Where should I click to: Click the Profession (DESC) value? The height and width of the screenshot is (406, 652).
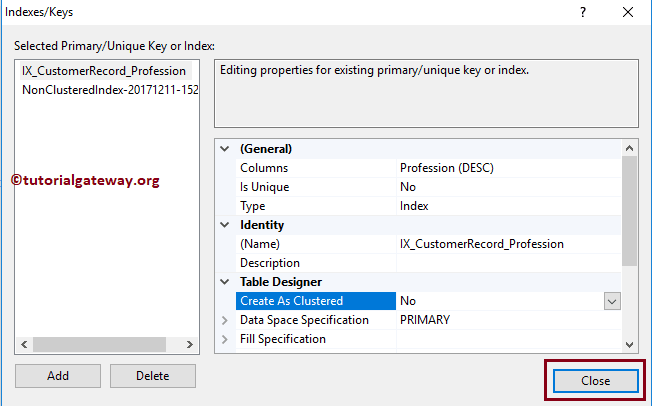447,168
